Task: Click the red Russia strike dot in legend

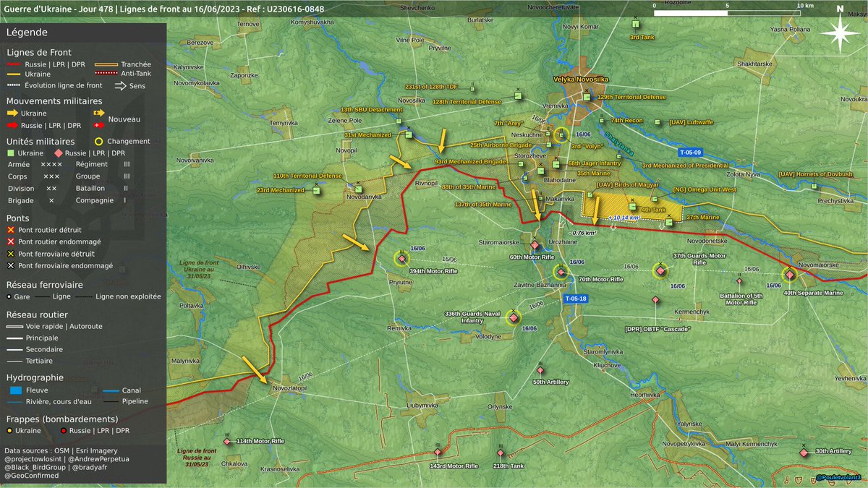Action: [64, 430]
